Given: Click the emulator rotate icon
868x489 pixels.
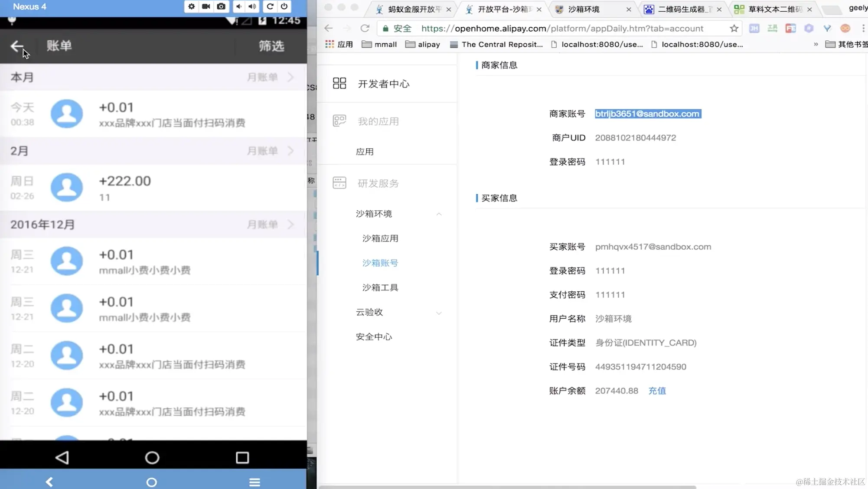Looking at the screenshot, I should point(270,7).
